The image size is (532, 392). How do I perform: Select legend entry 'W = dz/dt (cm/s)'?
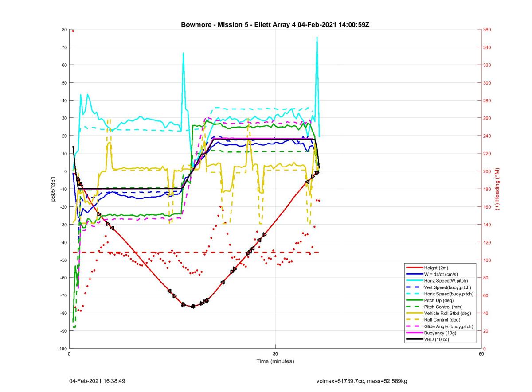[442, 274]
